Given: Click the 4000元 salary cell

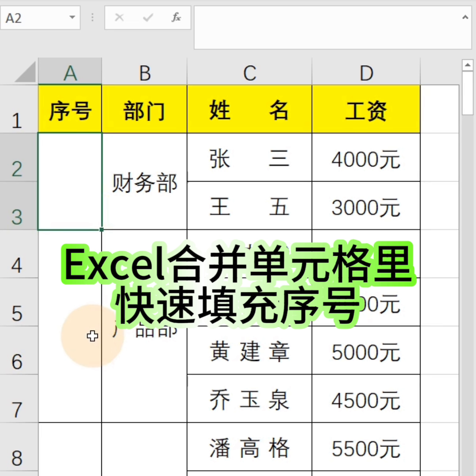Looking at the screenshot, I should pyautogui.click(x=366, y=157).
